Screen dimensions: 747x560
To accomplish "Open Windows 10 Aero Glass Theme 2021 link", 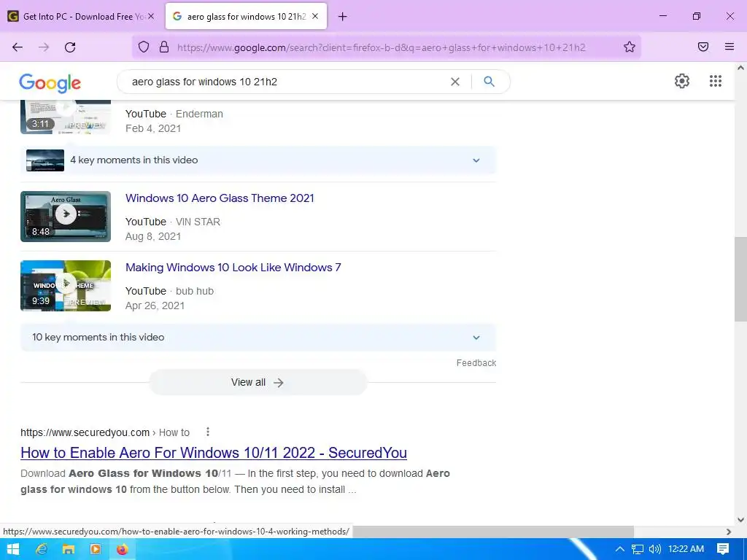I will point(220,198).
